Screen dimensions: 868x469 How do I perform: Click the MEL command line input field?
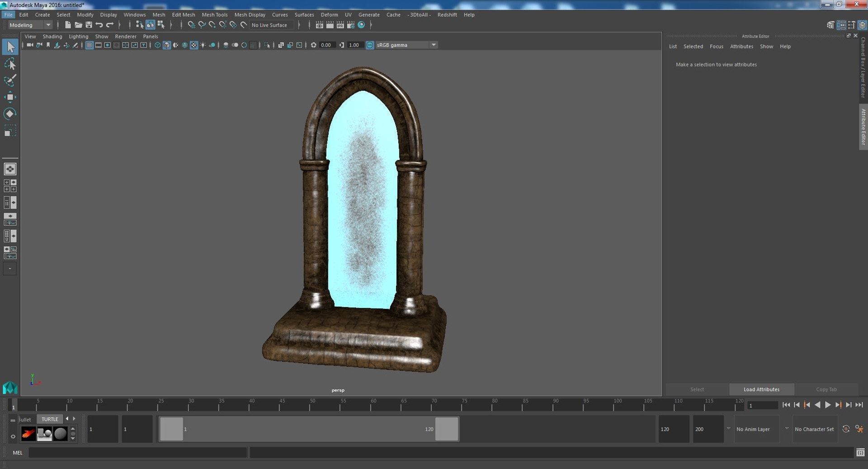138,452
